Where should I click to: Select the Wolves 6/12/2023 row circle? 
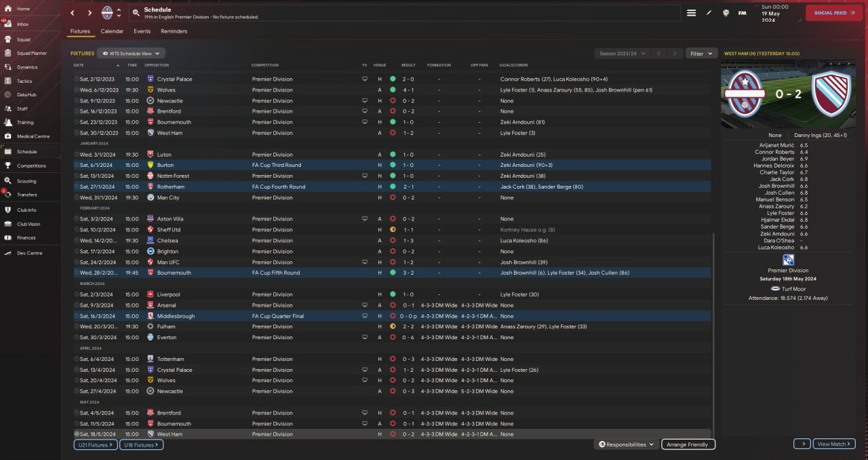pyautogui.click(x=77, y=90)
